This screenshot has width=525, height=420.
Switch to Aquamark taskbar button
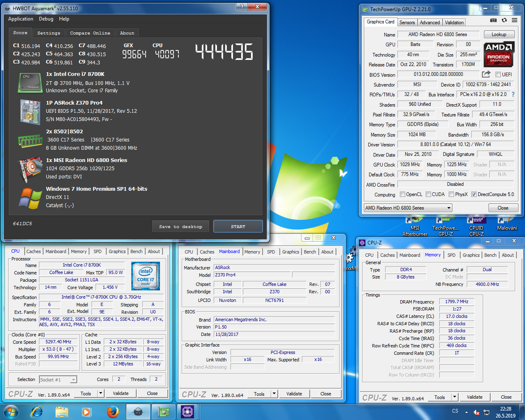coord(138,411)
